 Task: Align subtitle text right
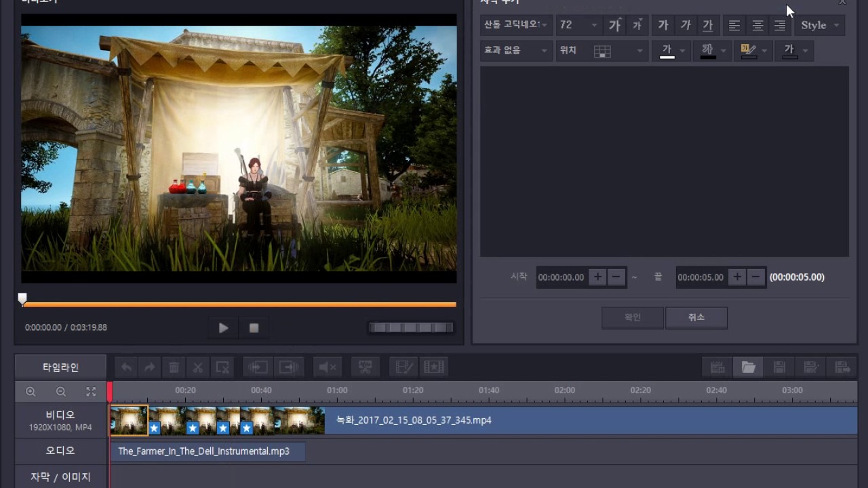tap(781, 25)
